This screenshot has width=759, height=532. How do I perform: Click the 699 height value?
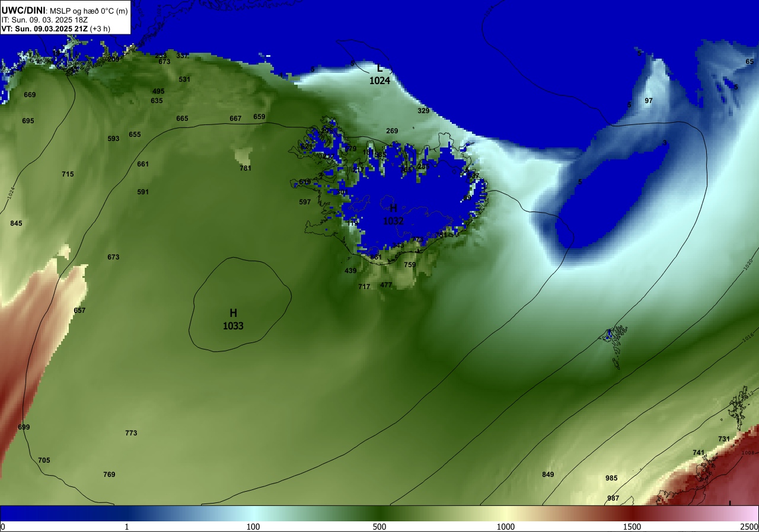(24, 427)
